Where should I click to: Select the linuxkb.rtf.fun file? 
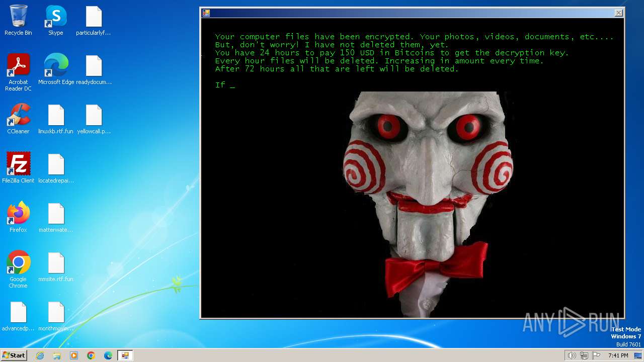click(x=56, y=119)
